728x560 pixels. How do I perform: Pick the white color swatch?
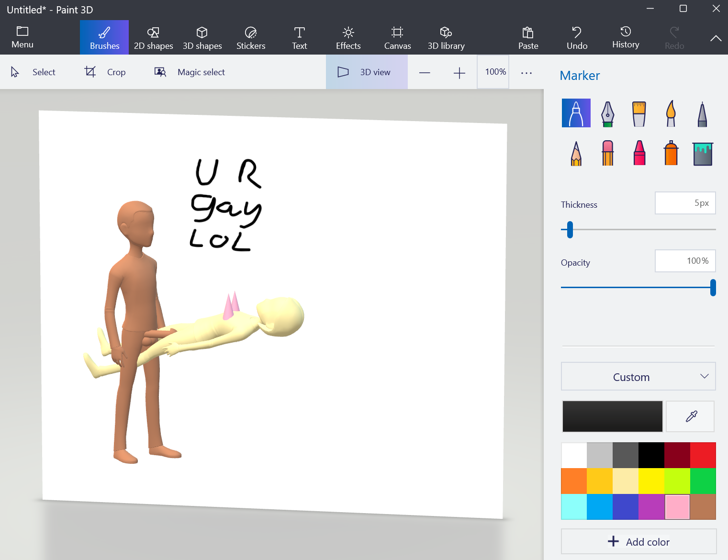pos(574,455)
